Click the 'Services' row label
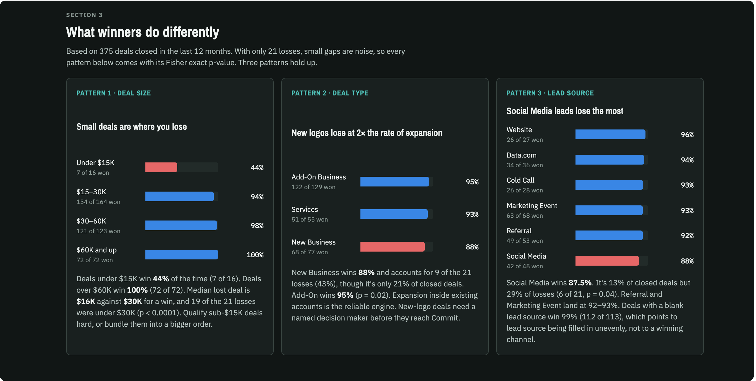This screenshot has width=756, height=381. point(305,209)
